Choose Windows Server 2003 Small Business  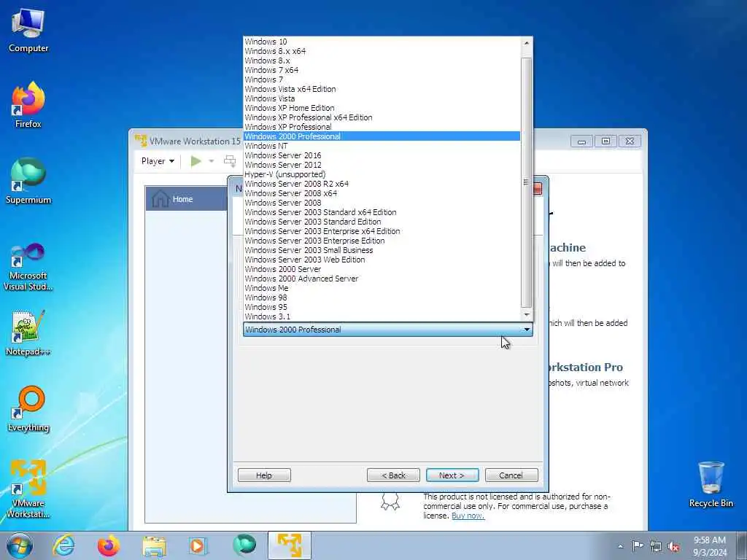pos(382,250)
